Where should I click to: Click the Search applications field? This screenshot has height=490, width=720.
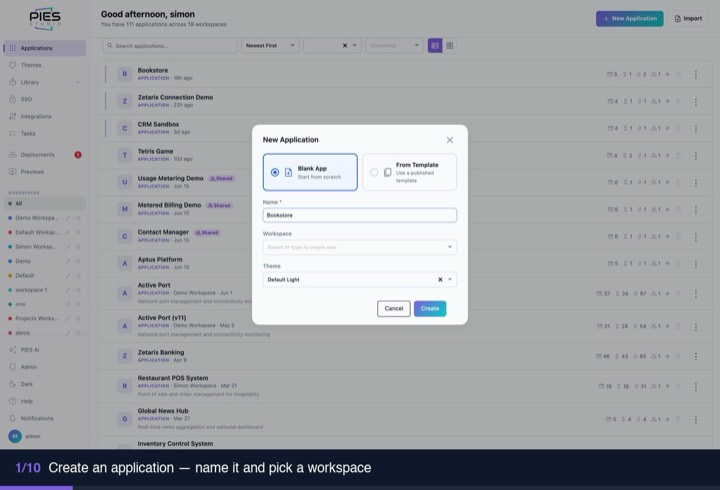point(170,45)
